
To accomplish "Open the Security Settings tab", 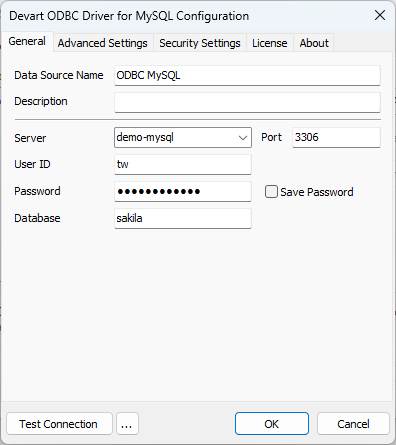I will click(x=200, y=43).
